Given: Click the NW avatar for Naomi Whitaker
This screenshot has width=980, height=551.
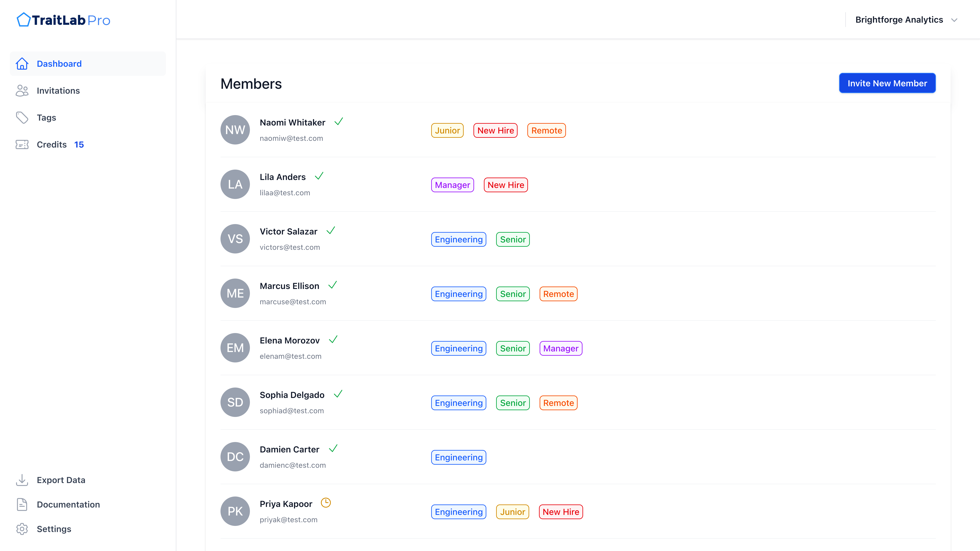Looking at the screenshot, I should coord(235,130).
